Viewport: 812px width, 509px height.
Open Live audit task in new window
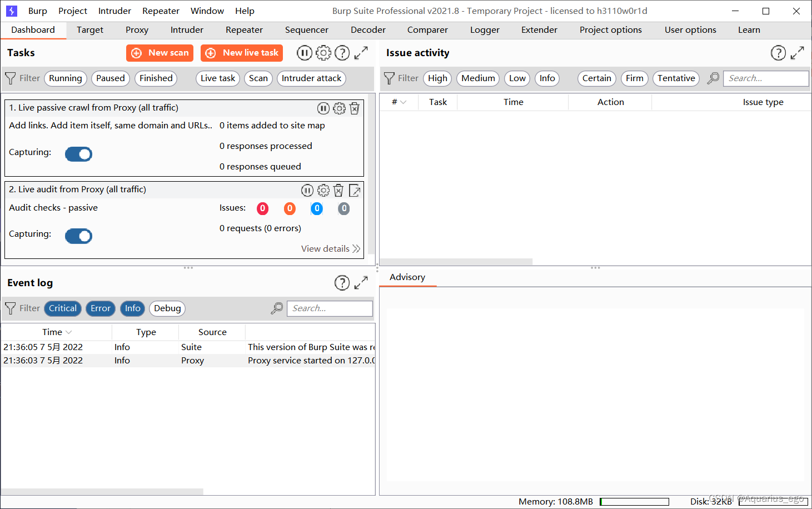tap(355, 191)
